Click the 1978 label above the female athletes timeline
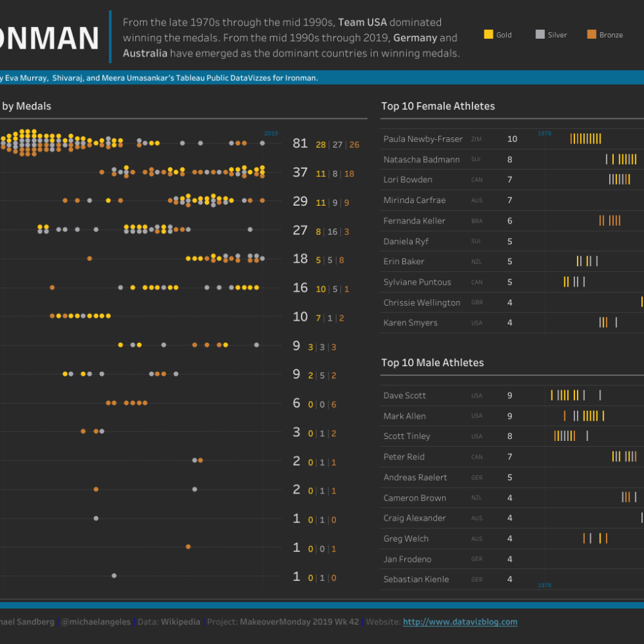Image resolution: width=644 pixels, height=644 pixels. [x=544, y=133]
